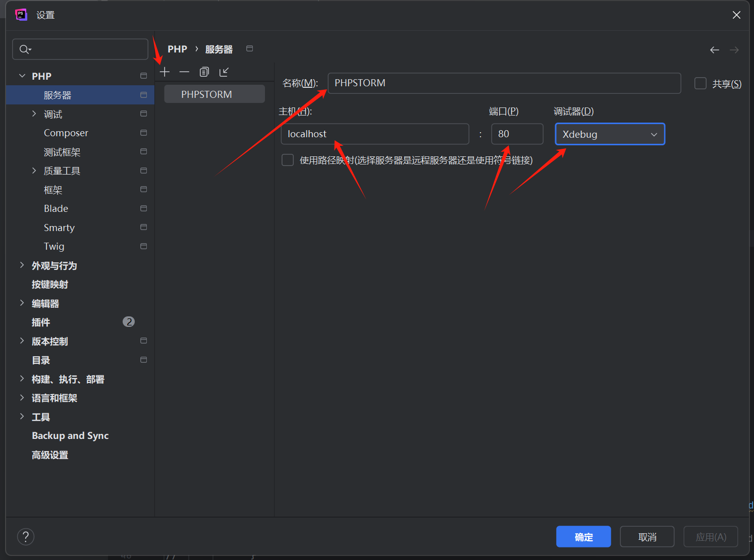Image resolution: width=754 pixels, height=560 pixels.
Task: Add a new server with the plus icon
Action: pos(165,72)
